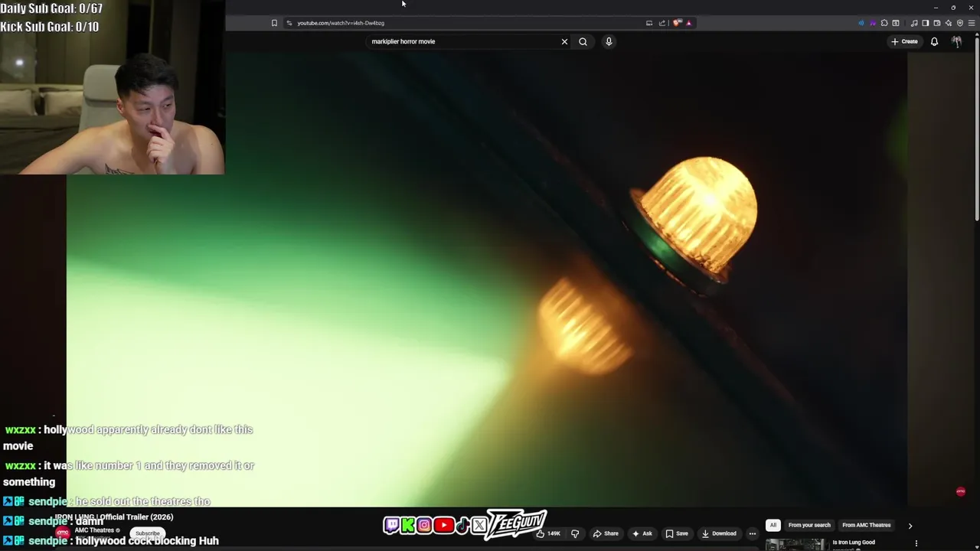Open the AMC Theatres channel avatar
Image resolution: width=980 pixels, height=551 pixels.
[x=62, y=533]
